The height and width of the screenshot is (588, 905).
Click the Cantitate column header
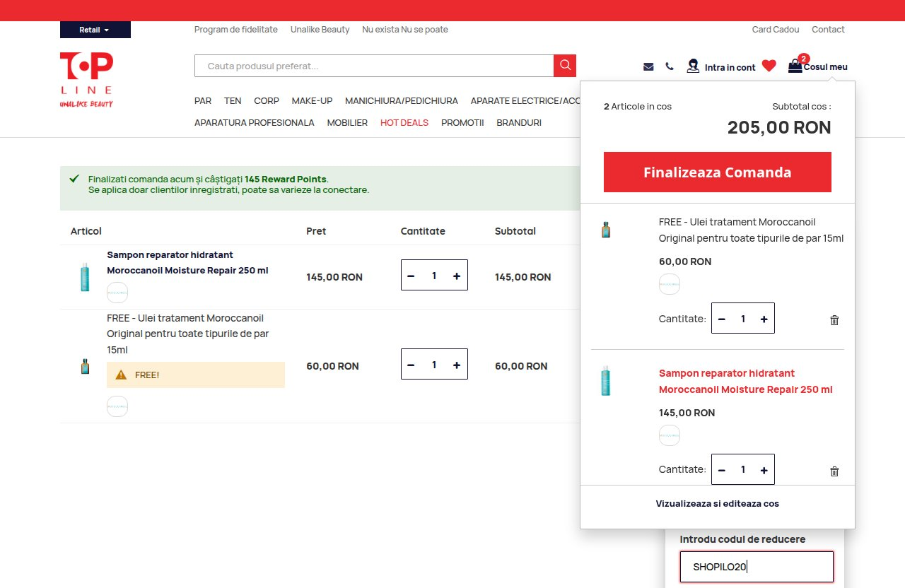(423, 231)
